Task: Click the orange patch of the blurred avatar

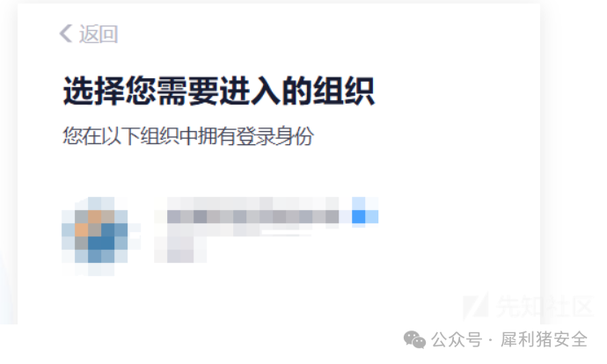Action: tap(81, 229)
